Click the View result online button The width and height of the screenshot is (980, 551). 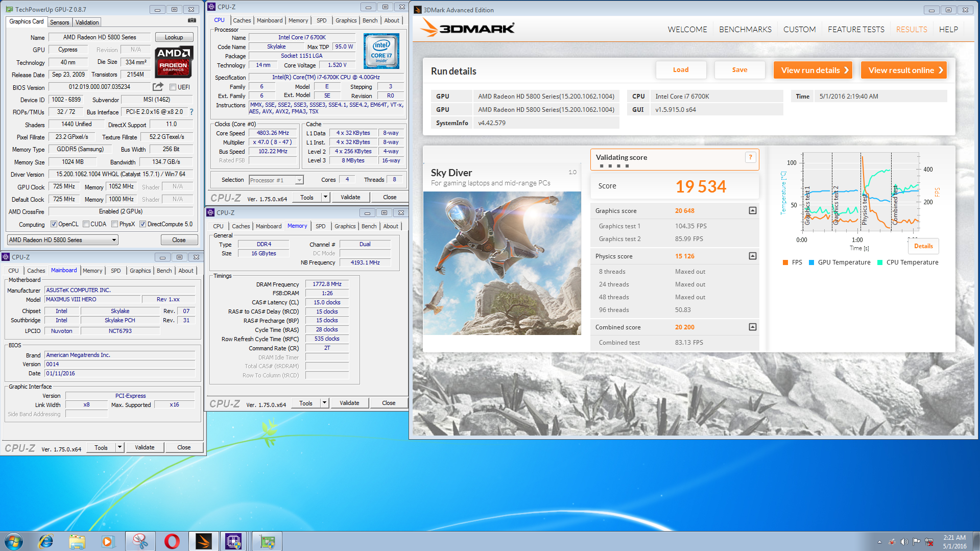coord(904,70)
